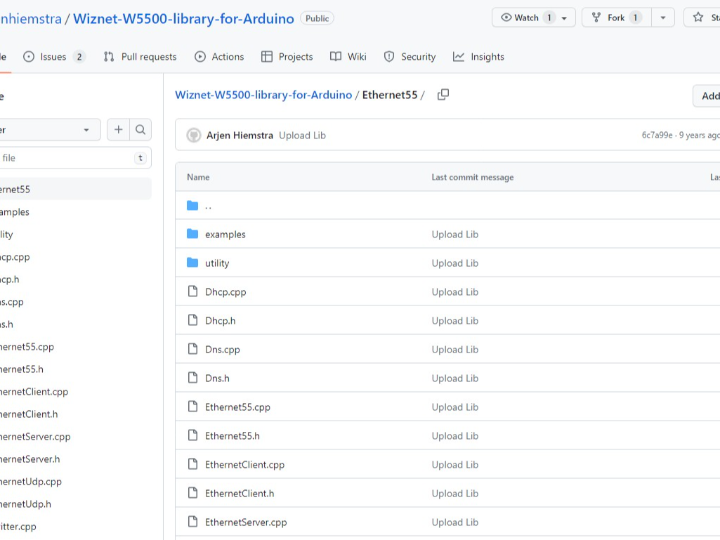Click the Issues circle icon
Screen dimensions: 720x540
pyautogui.click(x=28, y=57)
